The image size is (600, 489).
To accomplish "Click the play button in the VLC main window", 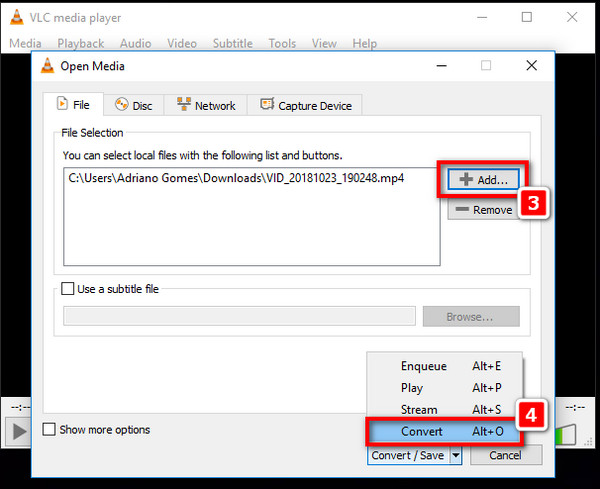I will pos(19,432).
